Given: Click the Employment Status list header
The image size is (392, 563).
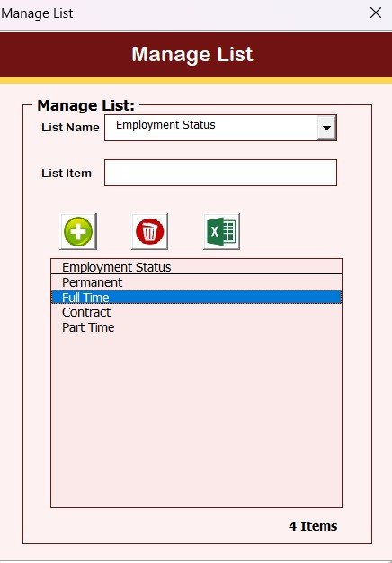Looking at the screenshot, I should point(196,267).
